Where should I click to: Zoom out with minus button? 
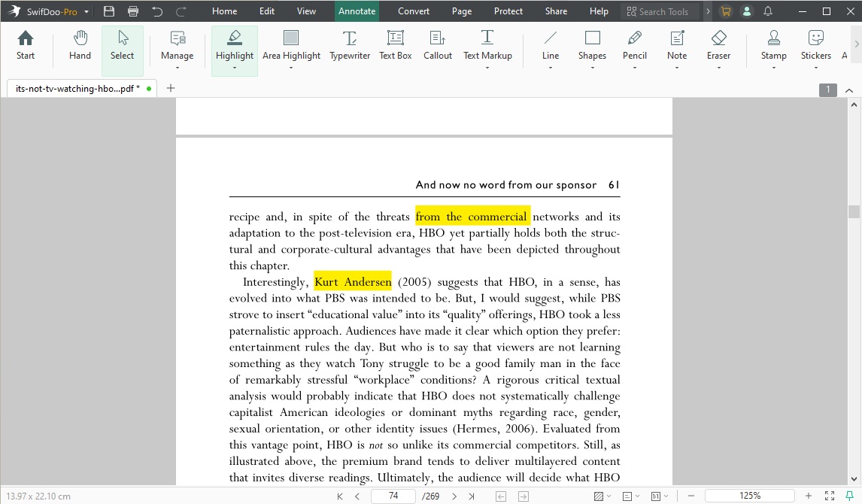(x=691, y=496)
